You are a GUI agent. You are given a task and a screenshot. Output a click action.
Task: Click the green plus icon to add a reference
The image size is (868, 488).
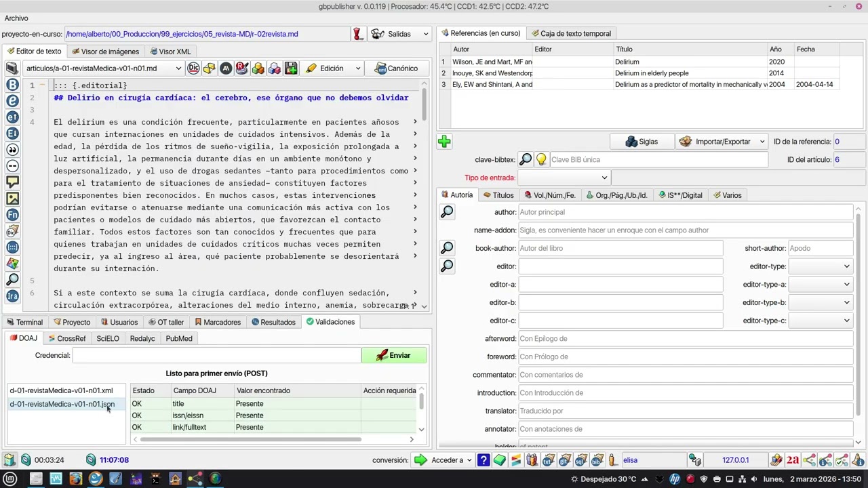pyautogui.click(x=444, y=142)
